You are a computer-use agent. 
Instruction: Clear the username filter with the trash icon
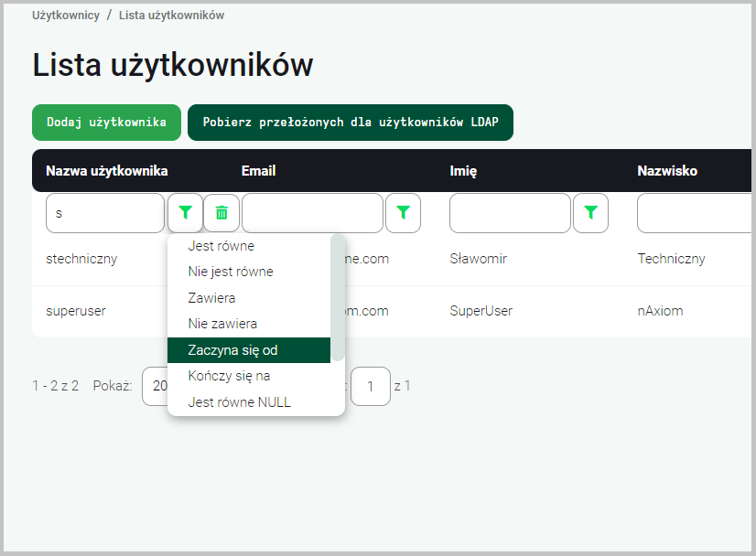(221, 212)
